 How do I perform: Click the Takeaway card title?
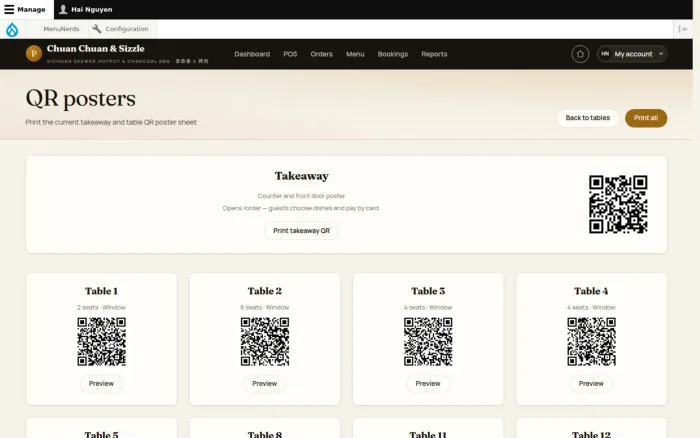point(302,176)
